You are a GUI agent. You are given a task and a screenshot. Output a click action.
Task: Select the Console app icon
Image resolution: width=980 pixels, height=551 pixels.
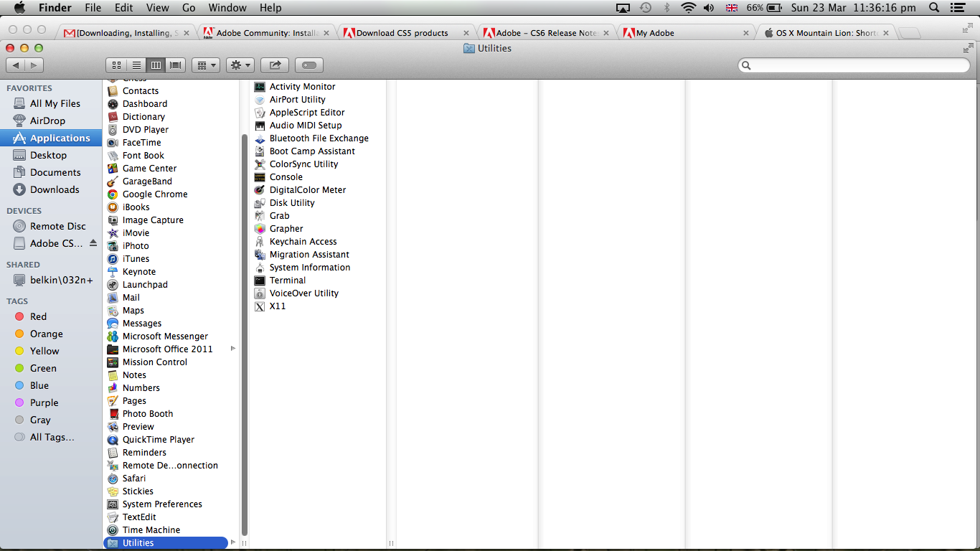point(260,177)
